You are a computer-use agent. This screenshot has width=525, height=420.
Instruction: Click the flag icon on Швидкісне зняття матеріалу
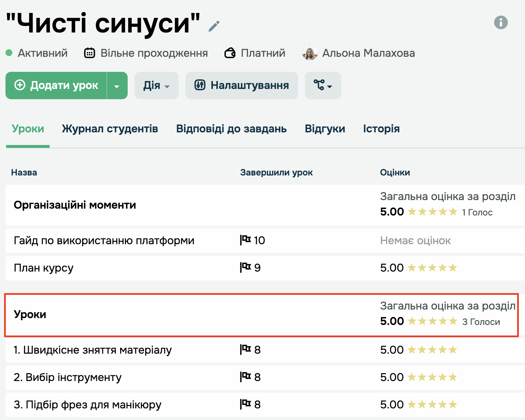click(x=245, y=350)
